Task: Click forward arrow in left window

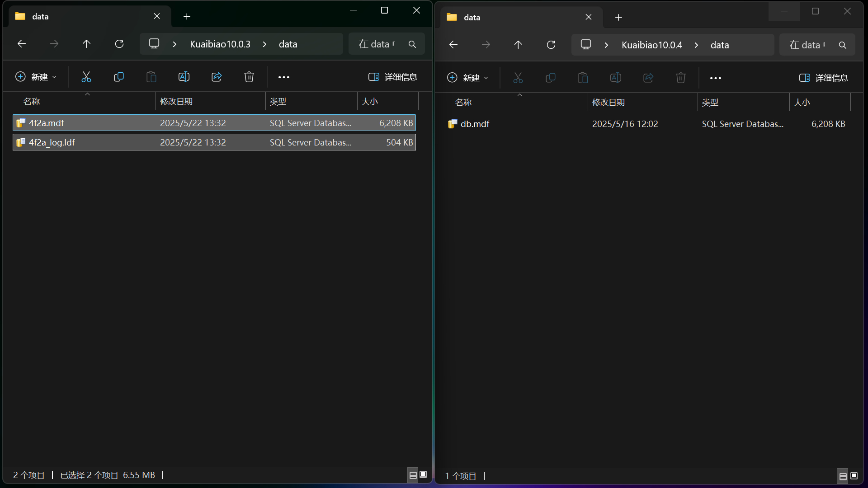Action: coord(54,44)
